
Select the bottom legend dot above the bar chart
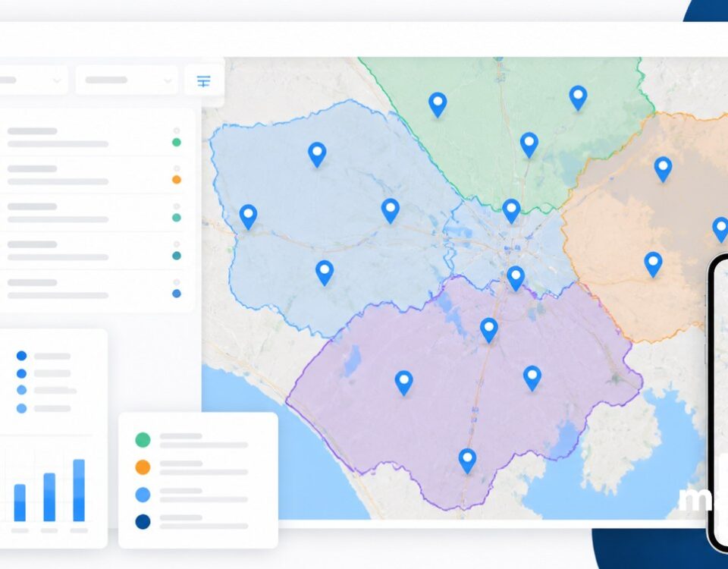coord(21,408)
